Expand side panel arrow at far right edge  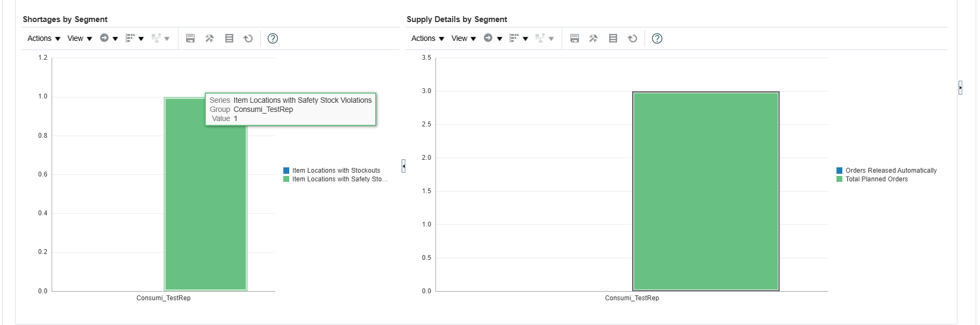coord(960,88)
